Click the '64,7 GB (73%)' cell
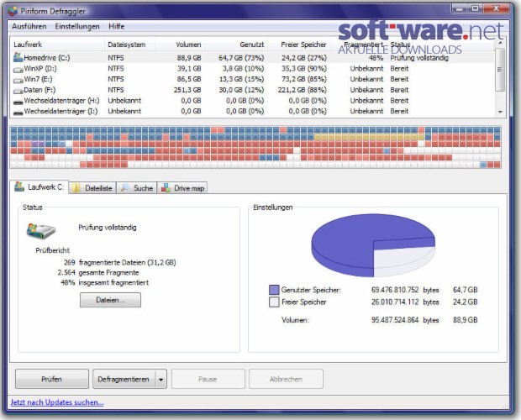 pos(241,58)
